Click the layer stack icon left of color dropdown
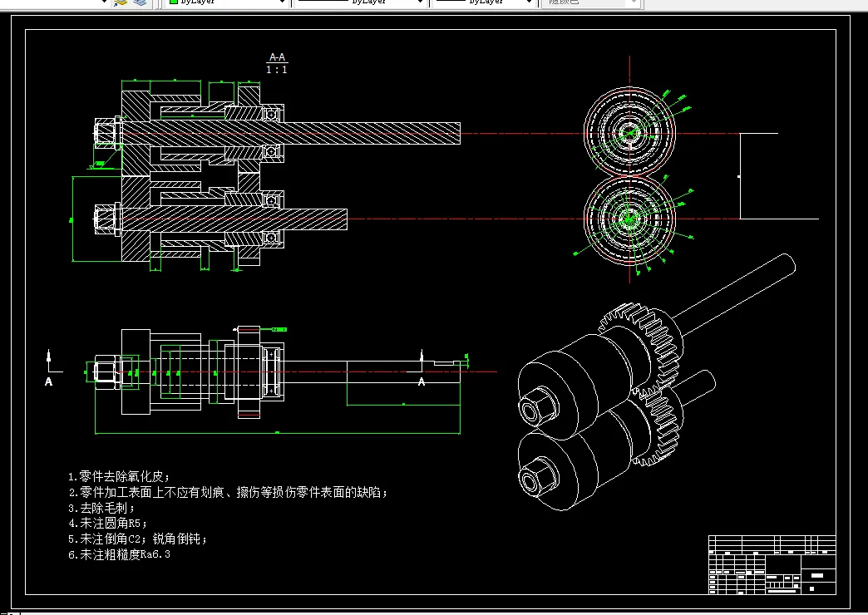The height and width of the screenshot is (615, 868). point(141,2)
